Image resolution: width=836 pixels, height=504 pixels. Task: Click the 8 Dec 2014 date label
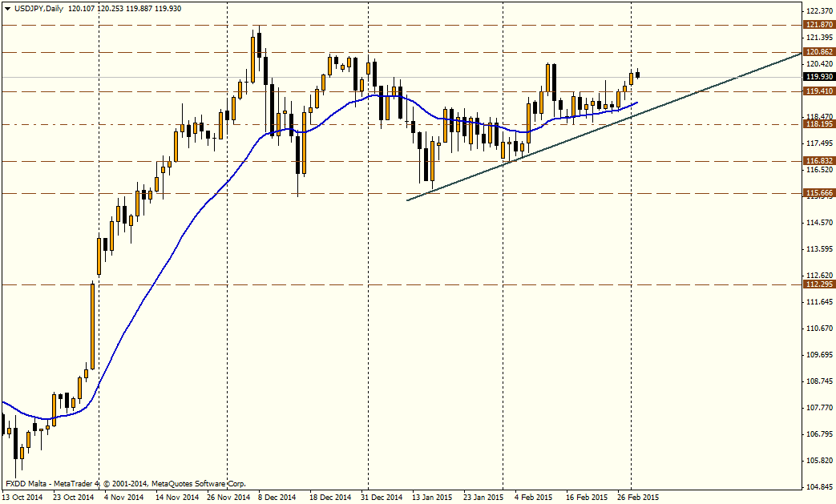click(277, 497)
